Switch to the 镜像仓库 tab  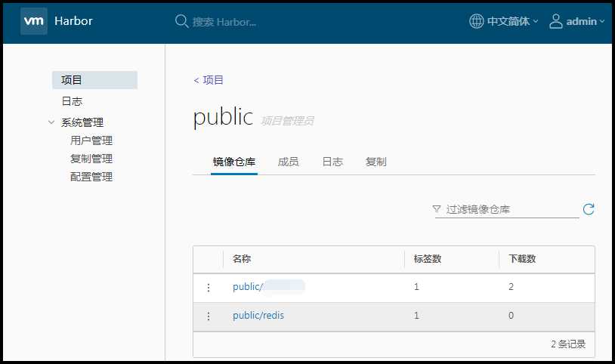[x=234, y=162]
